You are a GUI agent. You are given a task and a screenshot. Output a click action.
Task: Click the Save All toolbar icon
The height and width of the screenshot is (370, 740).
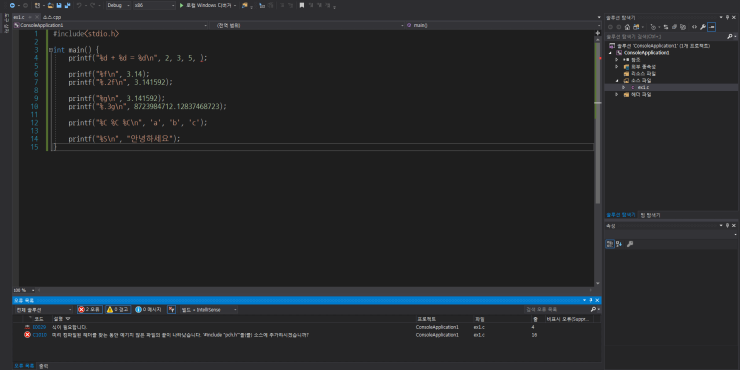[x=67, y=5]
